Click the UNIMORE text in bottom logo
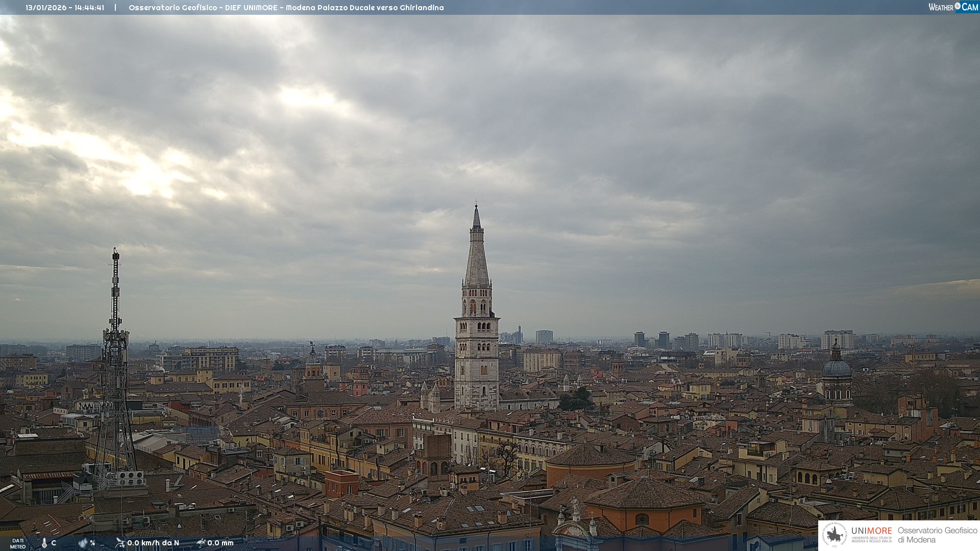Viewport: 980px width, 551px height. pos(871,531)
